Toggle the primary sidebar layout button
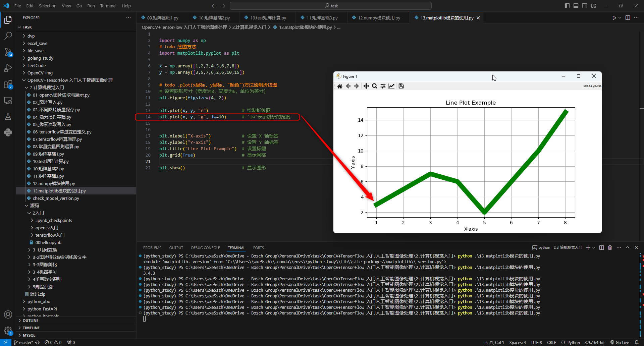Screen dimensions: 644x346 click(567, 6)
